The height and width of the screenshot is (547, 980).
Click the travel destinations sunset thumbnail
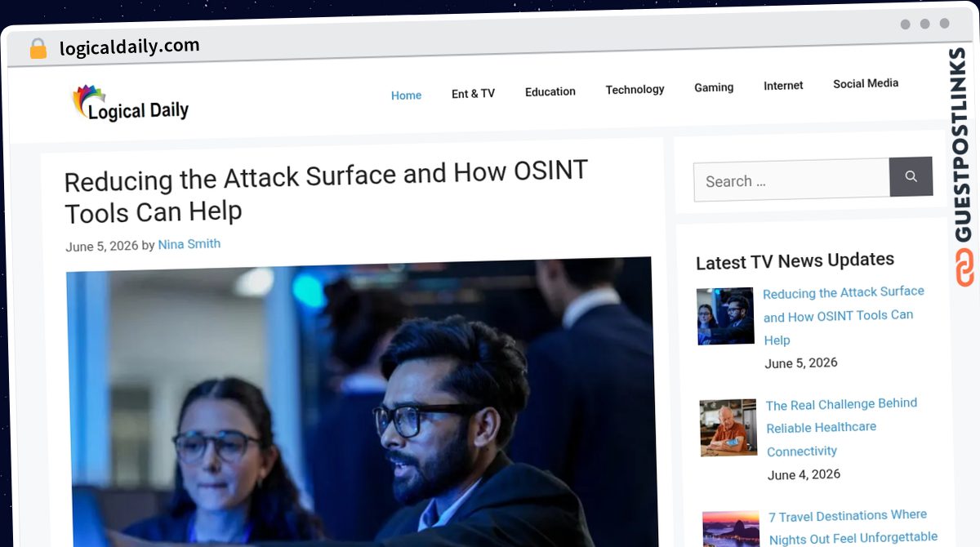click(731, 529)
